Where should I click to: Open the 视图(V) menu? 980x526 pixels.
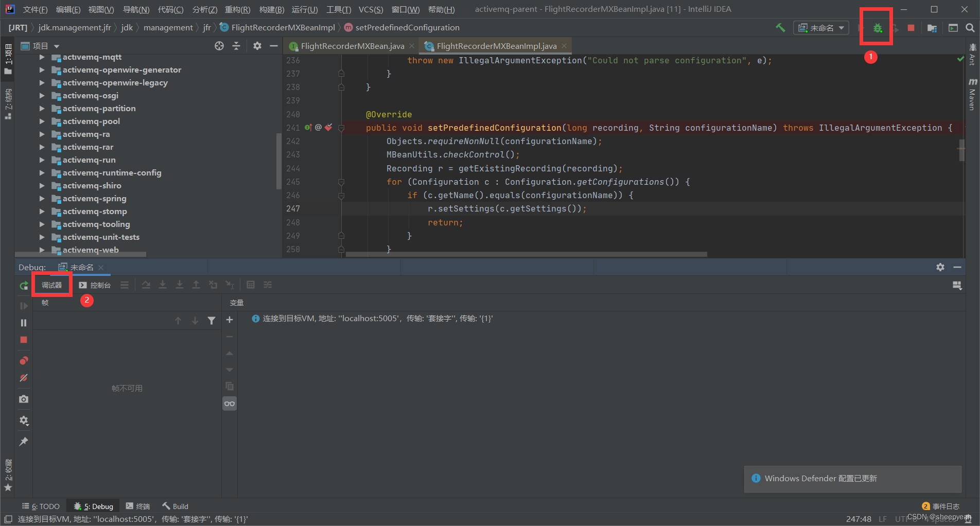point(101,9)
